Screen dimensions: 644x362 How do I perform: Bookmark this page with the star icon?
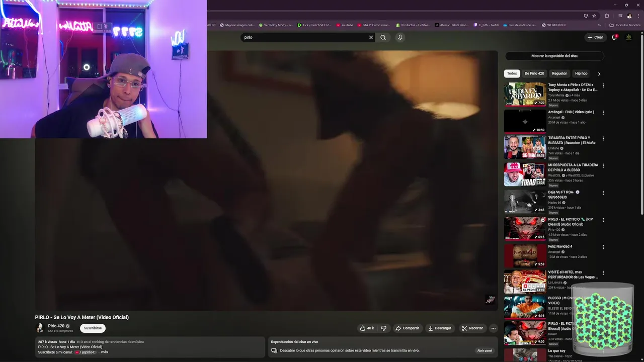594,16
